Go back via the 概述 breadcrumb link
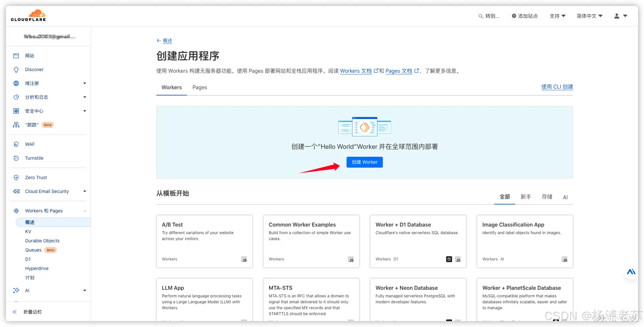This screenshot has height=327, width=644. tap(168, 41)
